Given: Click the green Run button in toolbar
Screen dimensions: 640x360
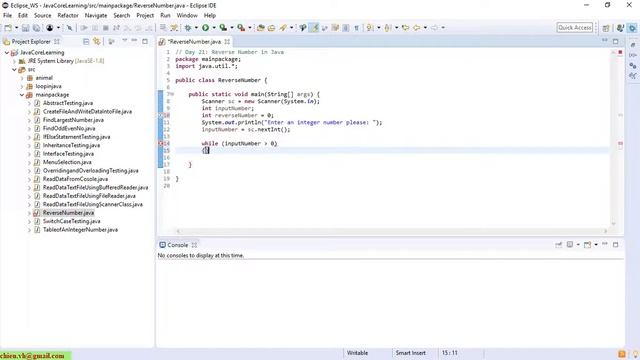Looking at the screenshot, I should 205,28.
